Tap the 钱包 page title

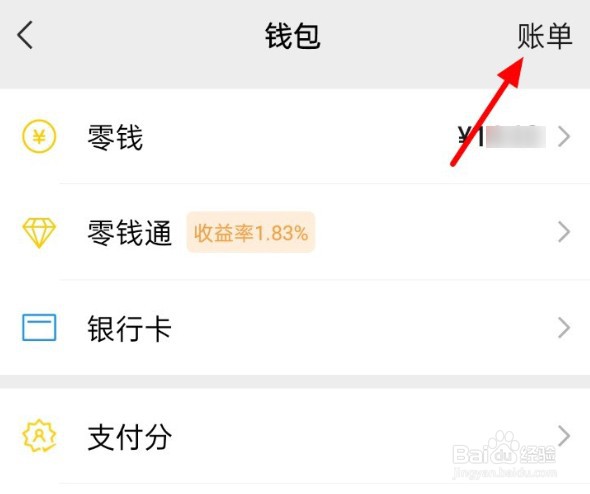(292, 36)
